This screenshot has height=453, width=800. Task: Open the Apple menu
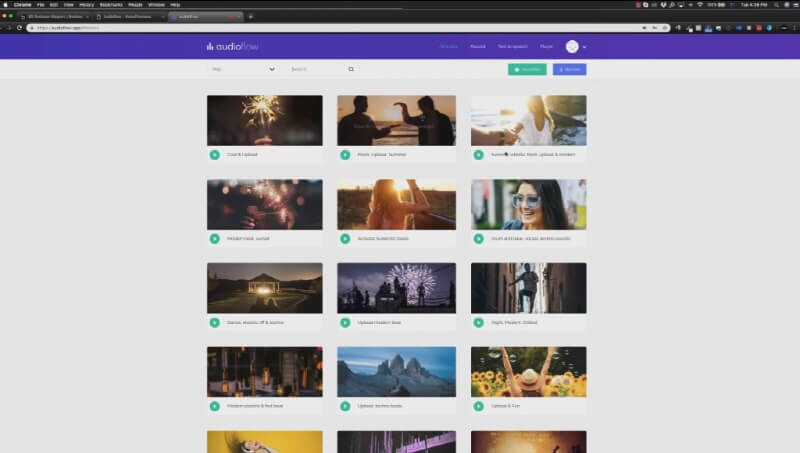click(x=6, y=5)
